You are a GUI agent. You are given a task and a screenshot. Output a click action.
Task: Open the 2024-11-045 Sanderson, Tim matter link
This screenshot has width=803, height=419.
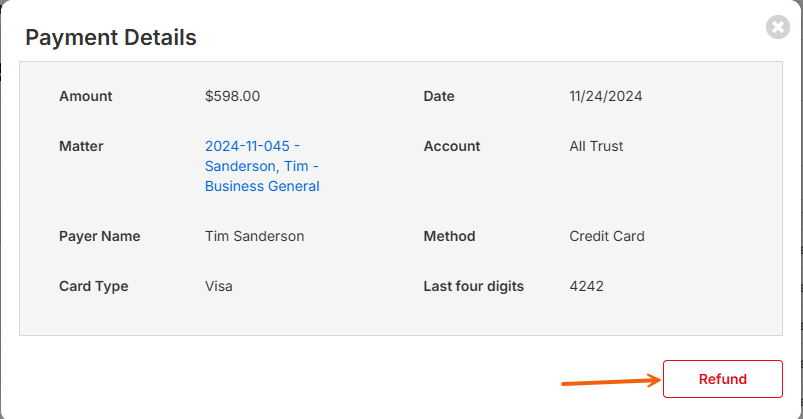262,166
